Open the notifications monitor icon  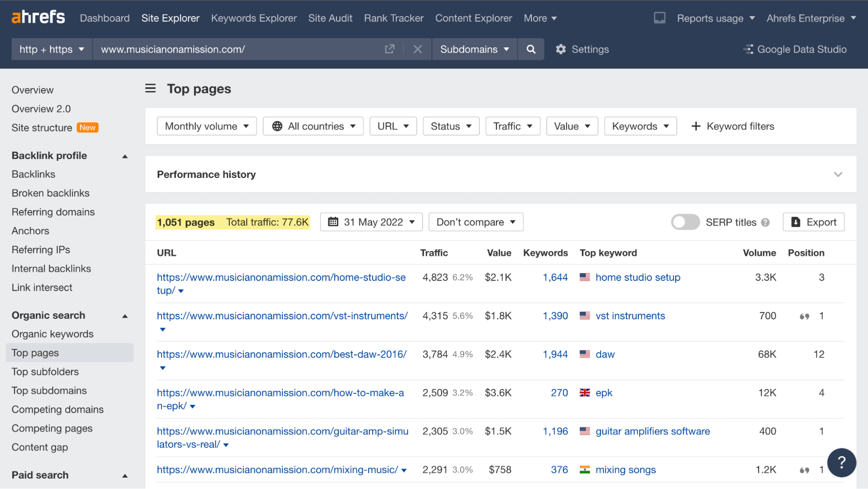[660, 18]
